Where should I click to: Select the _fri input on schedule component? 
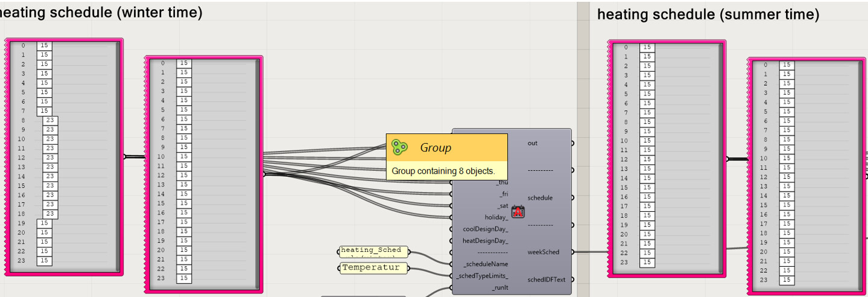tap(502, 194)
